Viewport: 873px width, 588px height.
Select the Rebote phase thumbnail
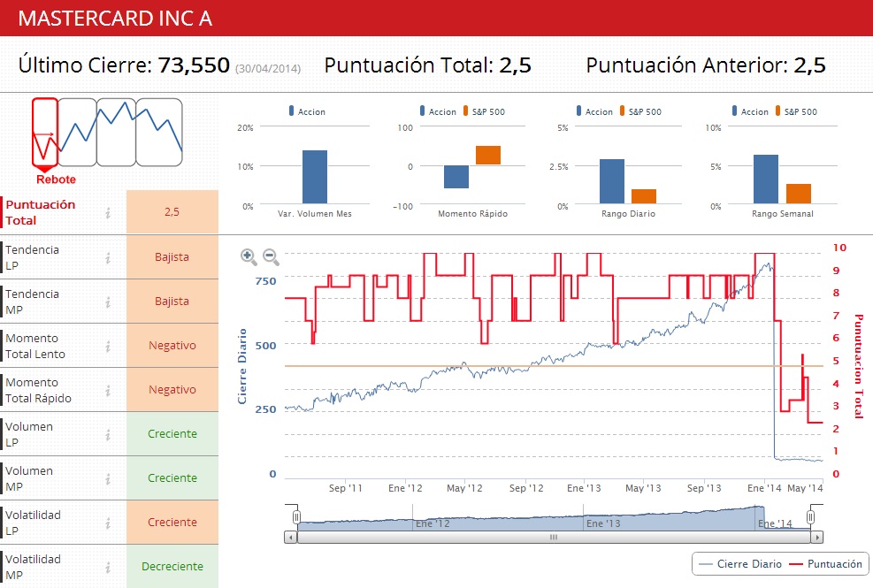45,133
